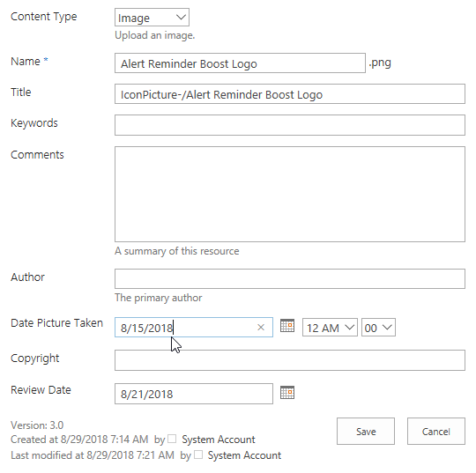The image size is (476, 473).
Task: Save the image properties
Action: pos(366,431)
